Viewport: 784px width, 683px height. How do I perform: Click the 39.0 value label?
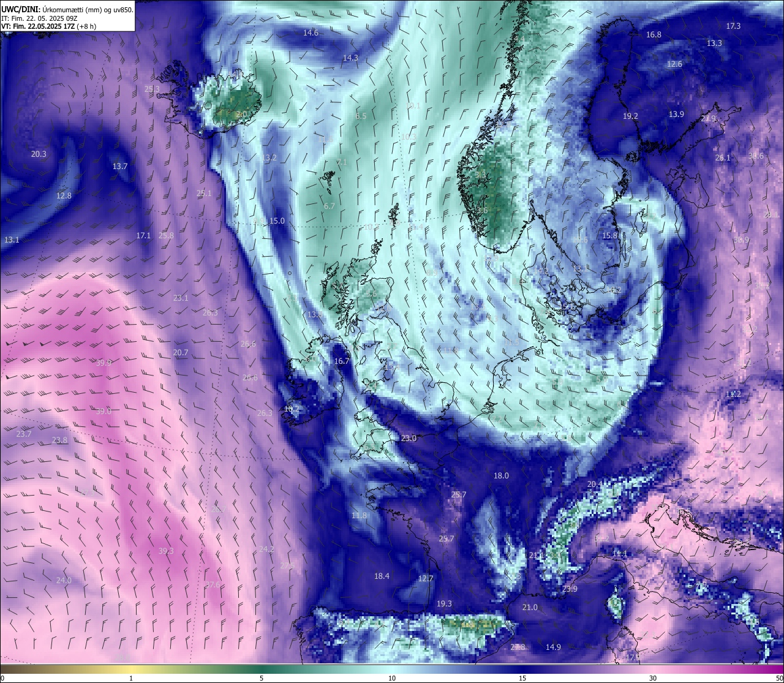pos(104,411)
